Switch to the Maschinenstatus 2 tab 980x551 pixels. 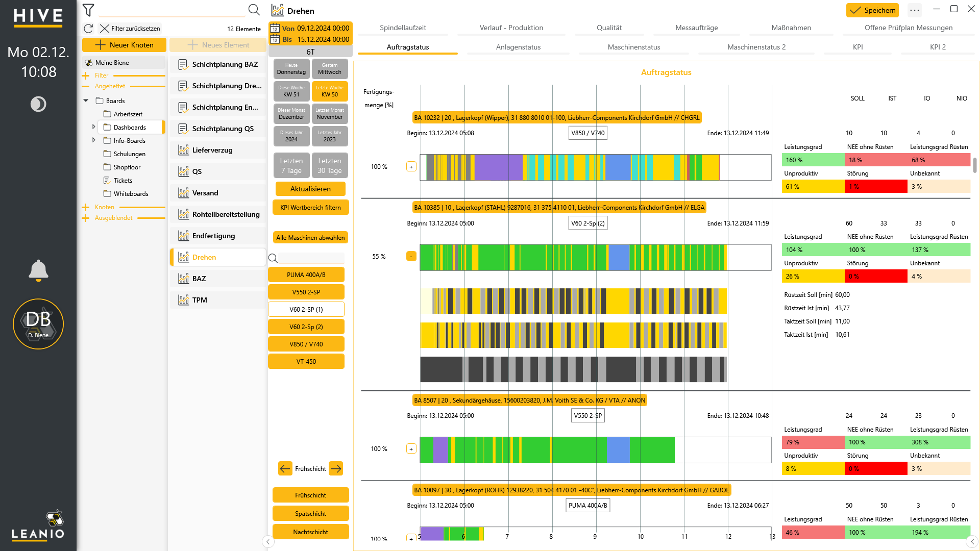pos(756,47)
